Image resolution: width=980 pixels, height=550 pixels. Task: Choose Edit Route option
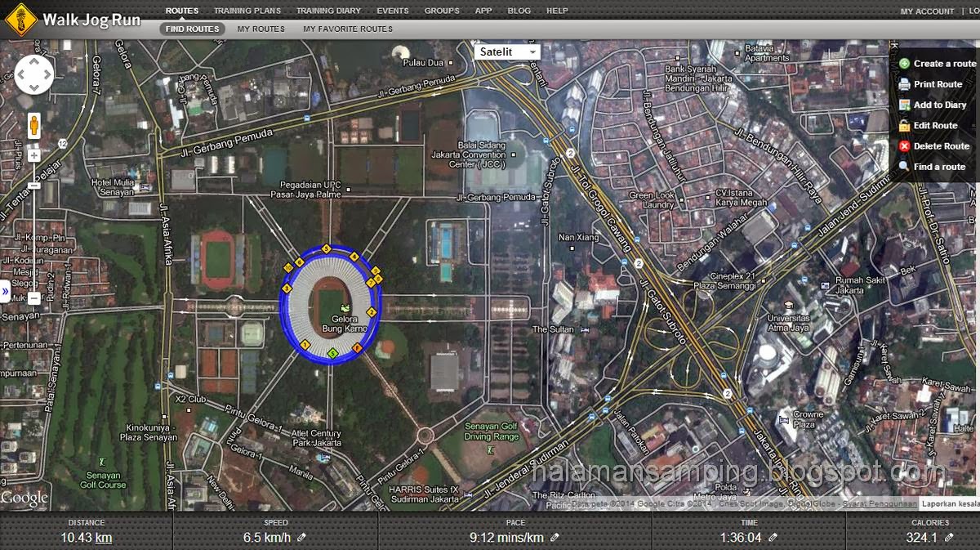pyautogui.click(x=936, y=125)
